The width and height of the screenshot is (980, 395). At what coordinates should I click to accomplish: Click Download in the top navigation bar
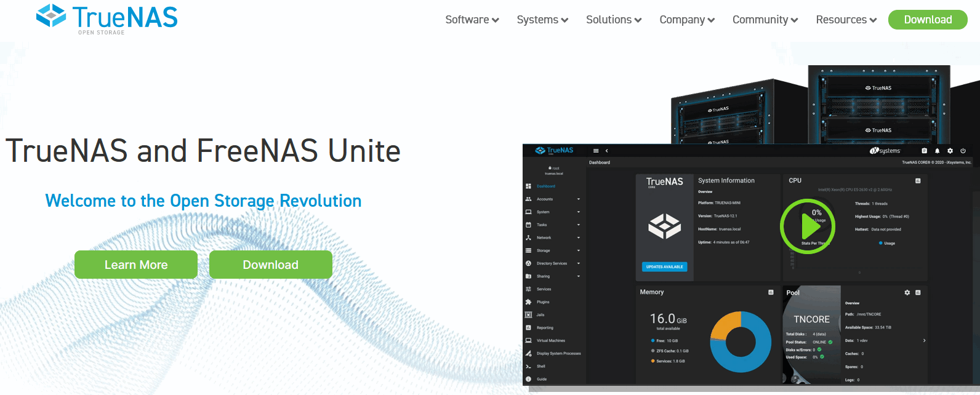click(928, 20)
